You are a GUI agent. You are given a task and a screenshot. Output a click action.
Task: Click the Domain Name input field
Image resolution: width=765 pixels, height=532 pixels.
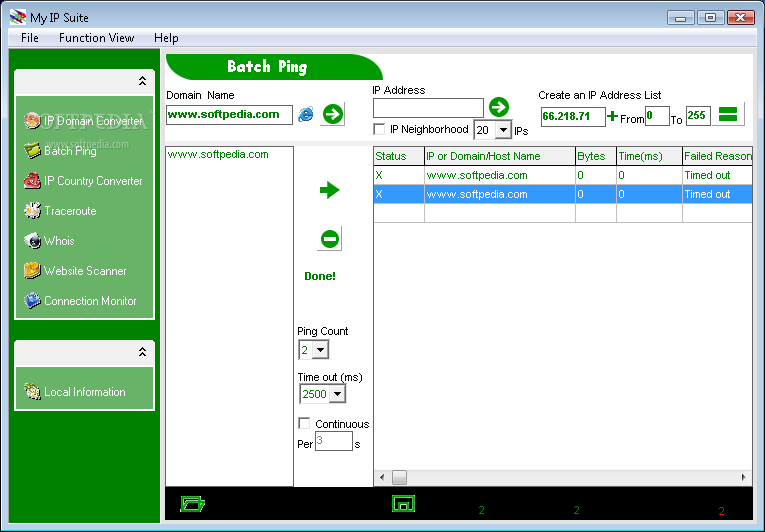pyautogui.click(x=229, y=115)
